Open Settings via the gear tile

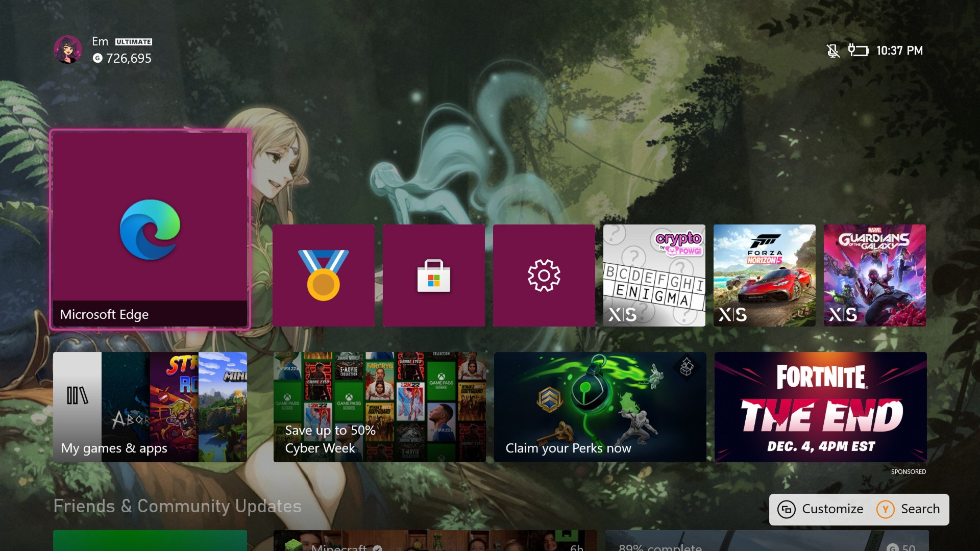point(544,275)
